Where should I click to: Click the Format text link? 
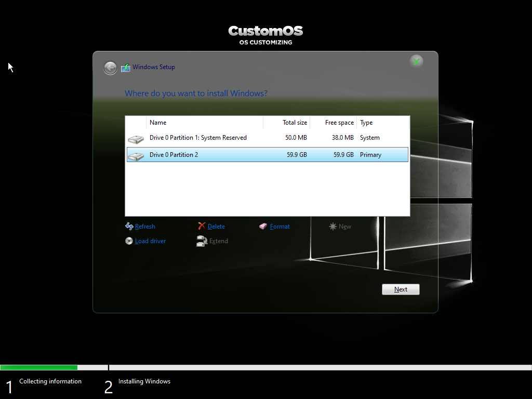280,227
